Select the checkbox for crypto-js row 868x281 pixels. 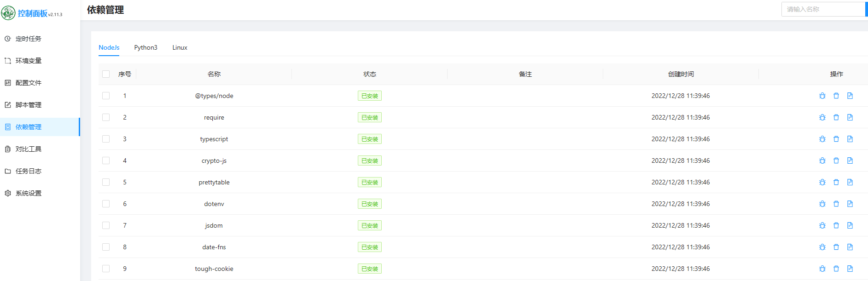[106, 161]
